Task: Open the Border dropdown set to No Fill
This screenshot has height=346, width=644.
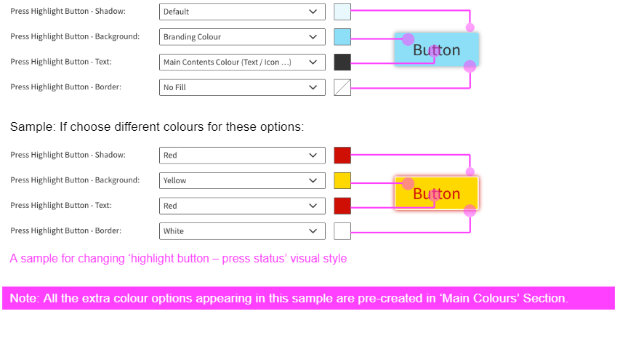Action: click(x=242, y=88)
